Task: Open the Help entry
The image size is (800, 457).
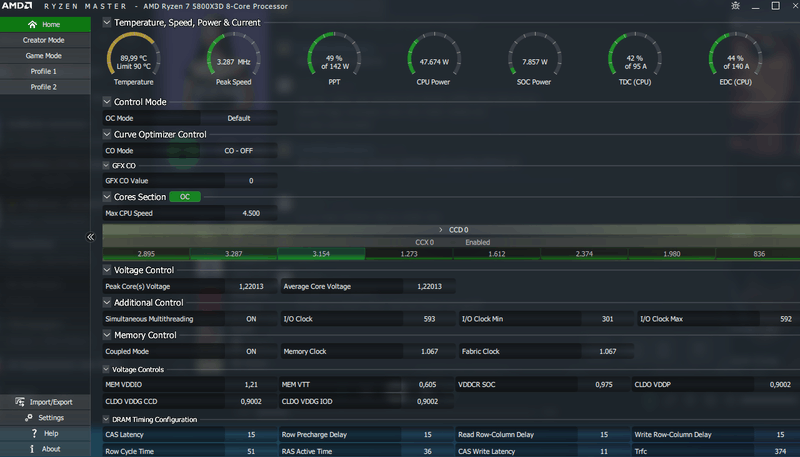Action: [45, 433]
